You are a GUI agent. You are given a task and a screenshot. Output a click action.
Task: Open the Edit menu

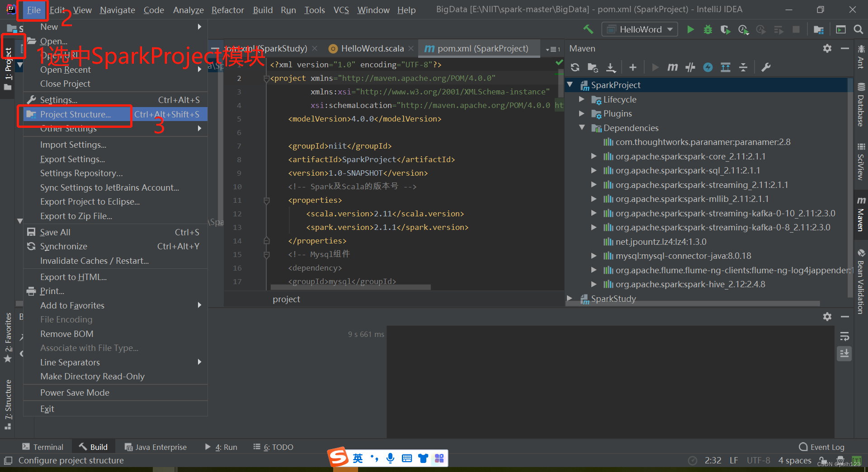coord(57,10)
